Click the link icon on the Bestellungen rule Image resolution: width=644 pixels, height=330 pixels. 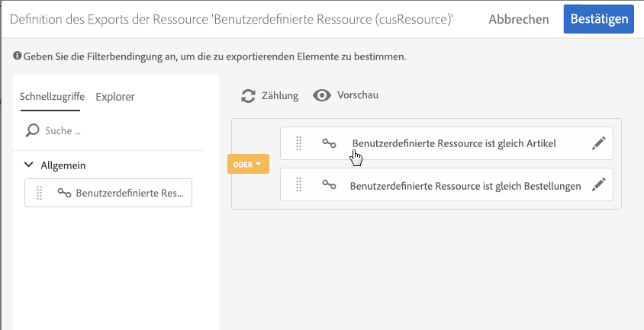pyautogui.click(x=329, y=184)
